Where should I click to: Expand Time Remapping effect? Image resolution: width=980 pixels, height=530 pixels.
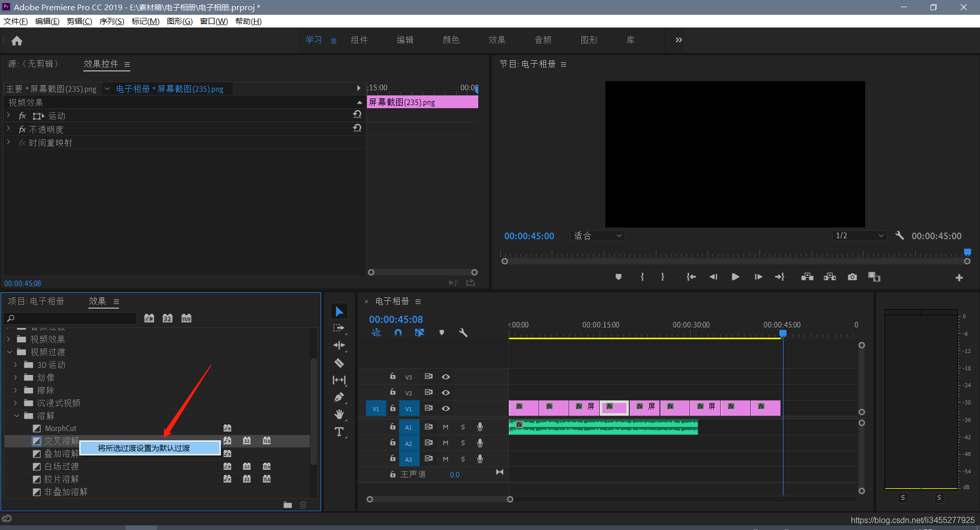point(8,142)
